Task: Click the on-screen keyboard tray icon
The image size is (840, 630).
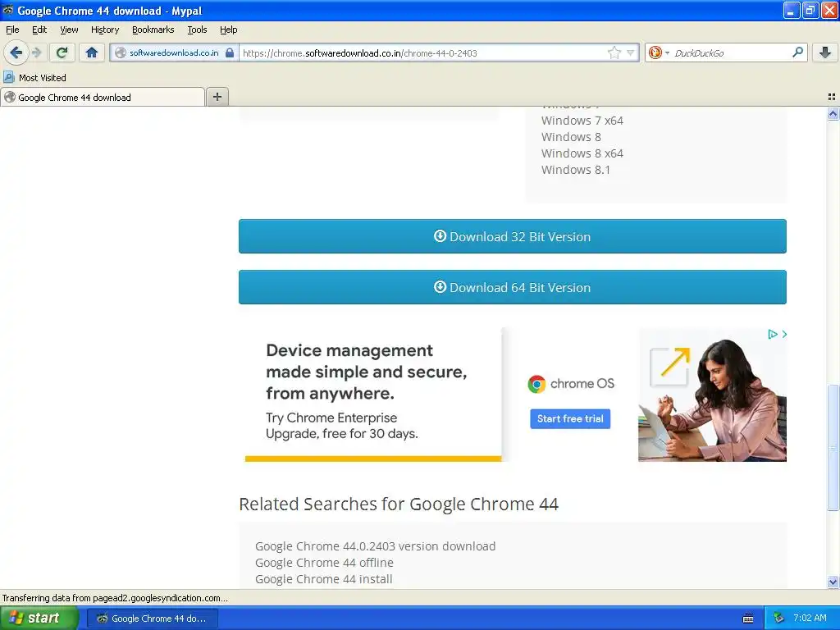Action: click(x=748, y=619)
